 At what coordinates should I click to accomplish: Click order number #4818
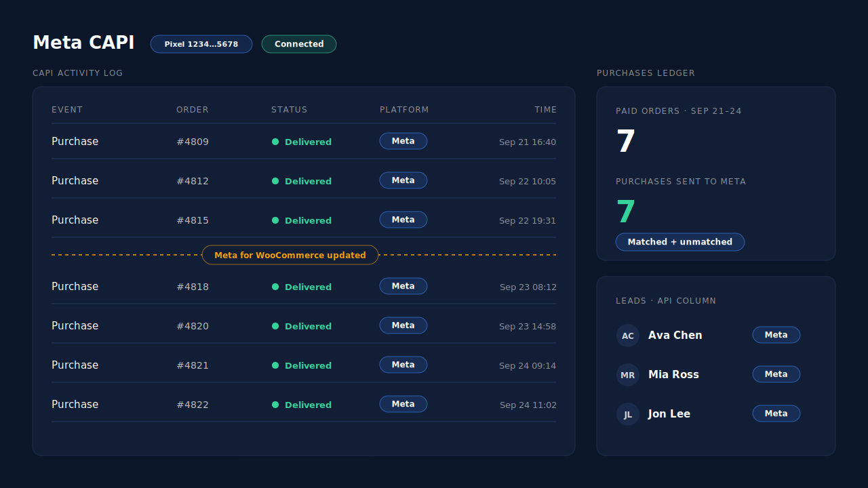[x=193, y=287]
